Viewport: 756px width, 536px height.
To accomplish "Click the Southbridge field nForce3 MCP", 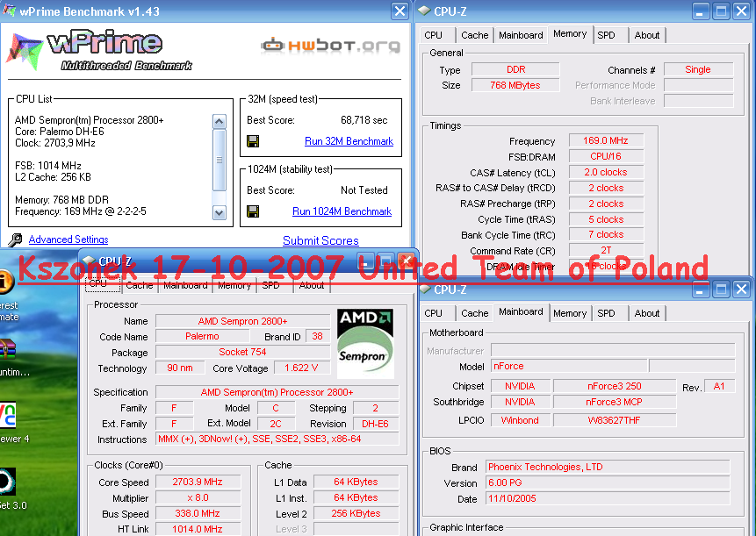I will 615,402.
